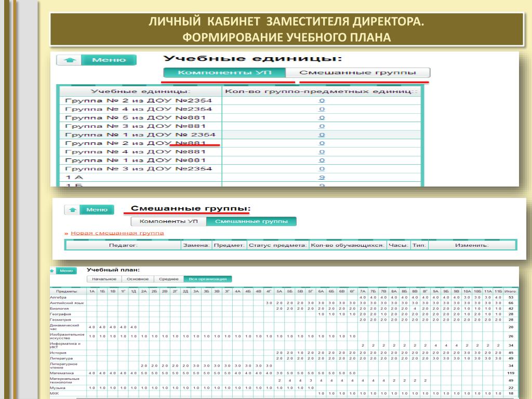
Task: Click the Кол-во группо-предметных единиц column header
Action: (321, 91)
